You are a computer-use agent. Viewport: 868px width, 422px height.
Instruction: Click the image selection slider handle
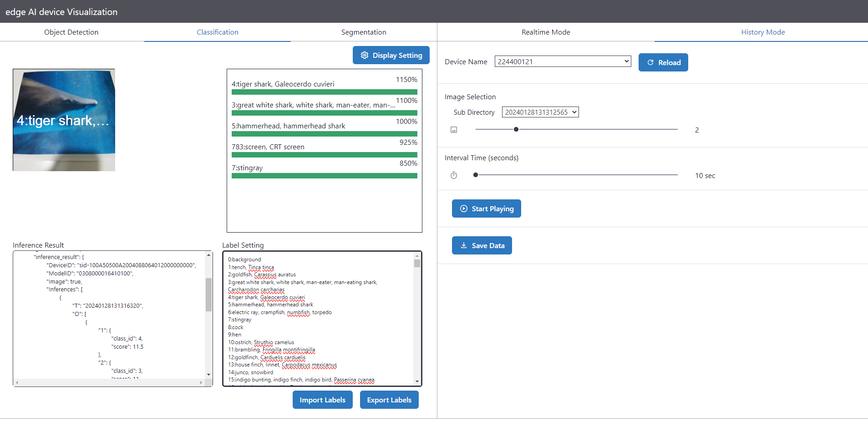pos(516,129)
